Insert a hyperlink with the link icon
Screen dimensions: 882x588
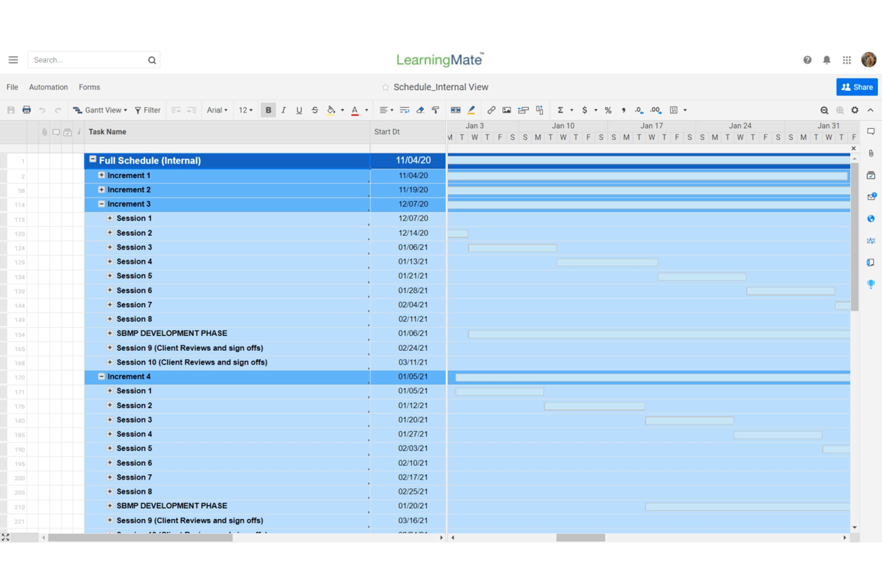point(491,110)
